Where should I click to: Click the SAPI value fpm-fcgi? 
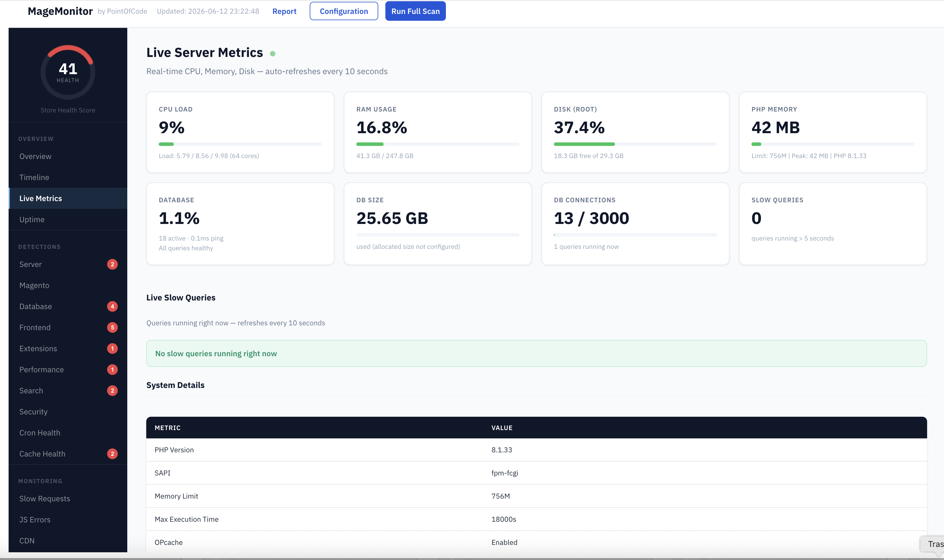coord(505,473)
